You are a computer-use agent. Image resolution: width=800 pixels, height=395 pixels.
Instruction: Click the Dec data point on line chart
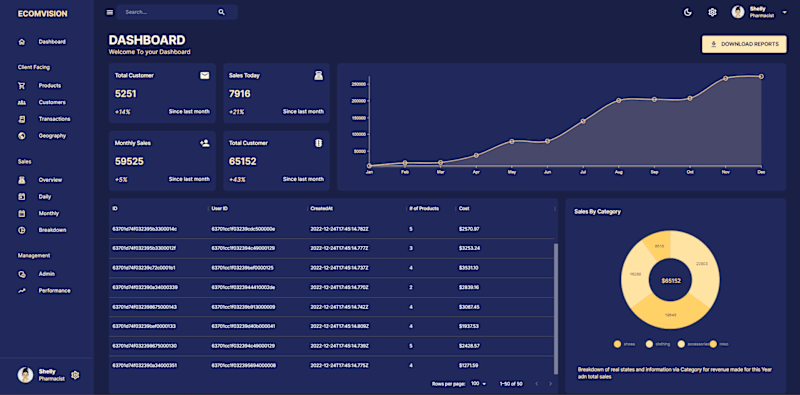[x=761, y=77]
